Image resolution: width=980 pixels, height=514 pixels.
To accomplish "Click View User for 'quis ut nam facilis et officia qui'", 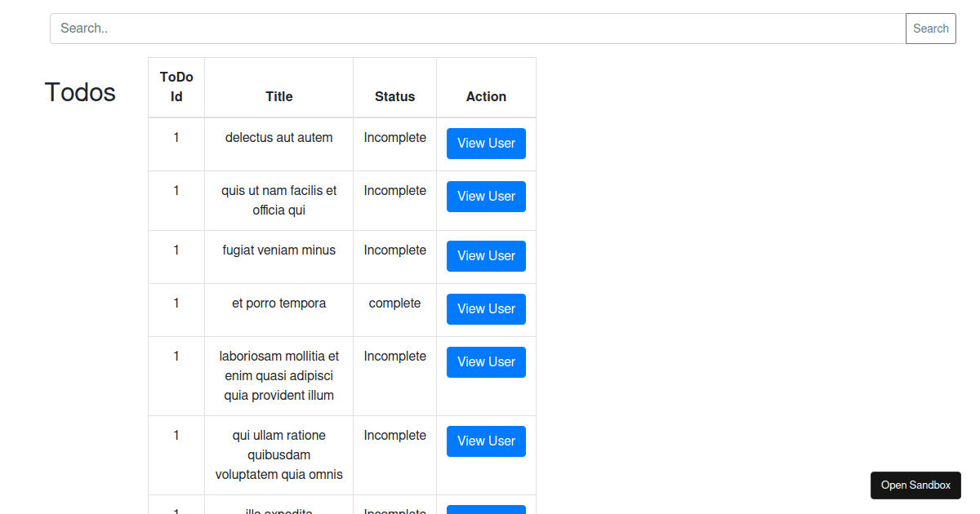I will (486, 196).
